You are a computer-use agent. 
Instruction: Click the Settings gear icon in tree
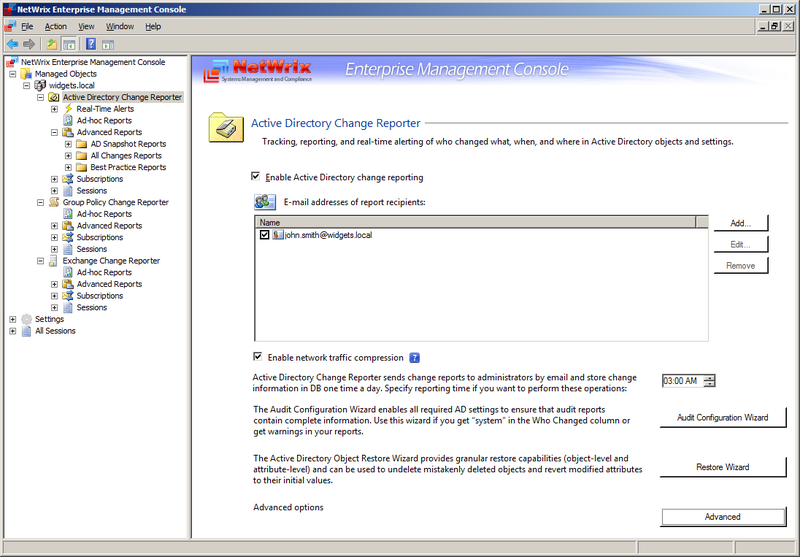click(x=27, y=319)
